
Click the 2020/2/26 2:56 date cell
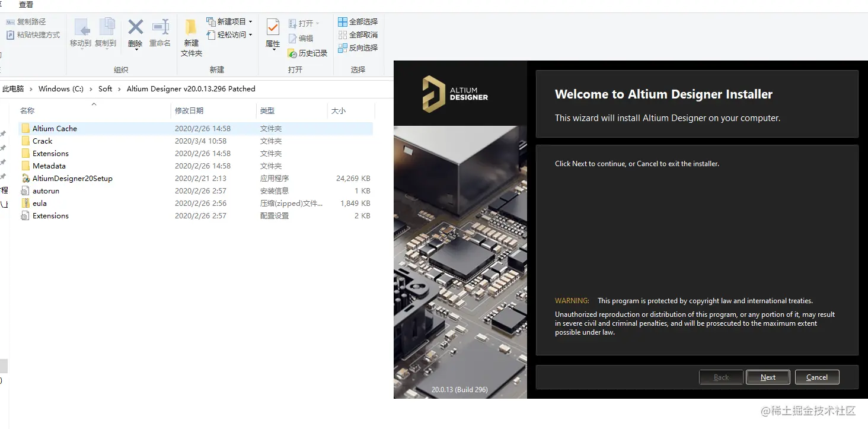pos(201,203)
